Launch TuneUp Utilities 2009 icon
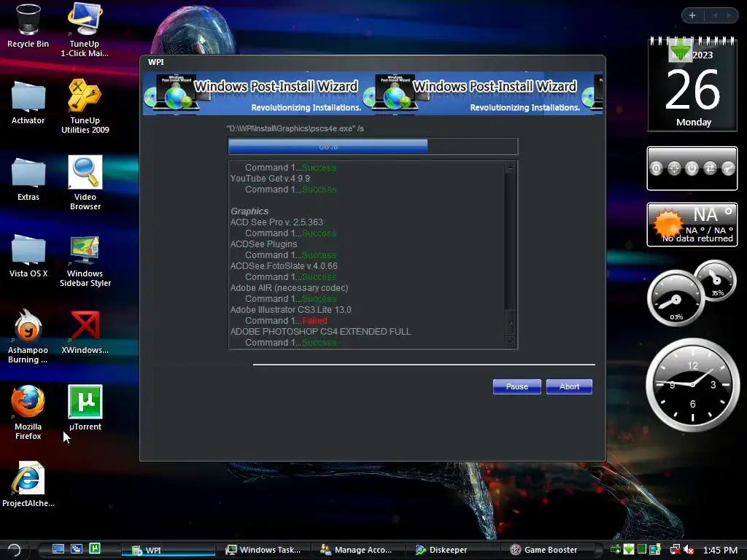The width and height of the screenshot is (747, 560). (x=85, y=106)
